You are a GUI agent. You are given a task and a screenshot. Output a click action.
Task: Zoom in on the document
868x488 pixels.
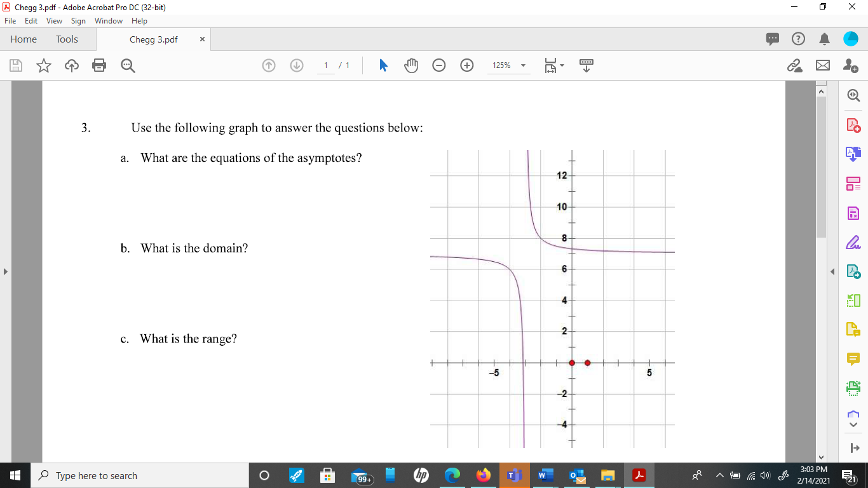coord(467,65)
